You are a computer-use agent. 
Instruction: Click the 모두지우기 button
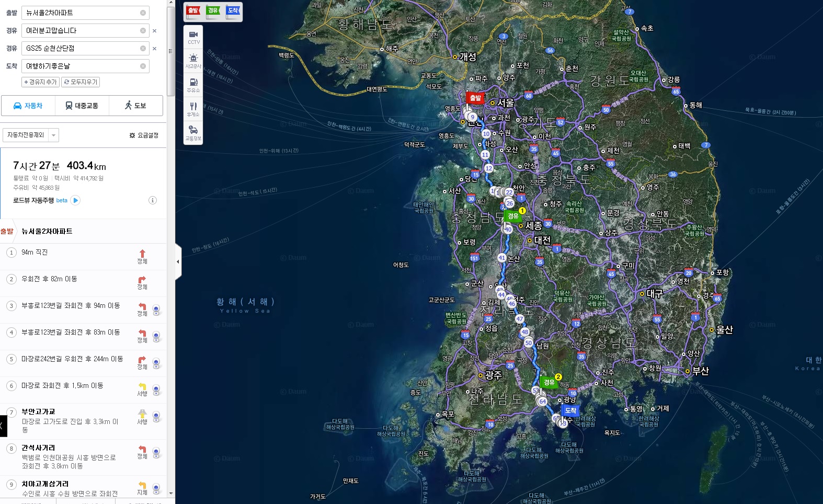click(80, 82)
